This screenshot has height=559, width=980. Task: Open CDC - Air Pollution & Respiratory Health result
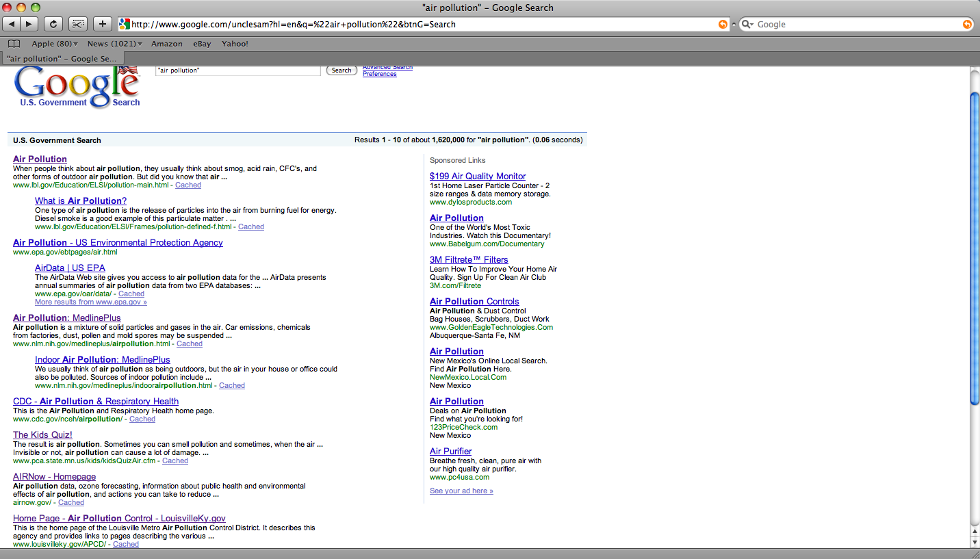[x=96, y=401]
